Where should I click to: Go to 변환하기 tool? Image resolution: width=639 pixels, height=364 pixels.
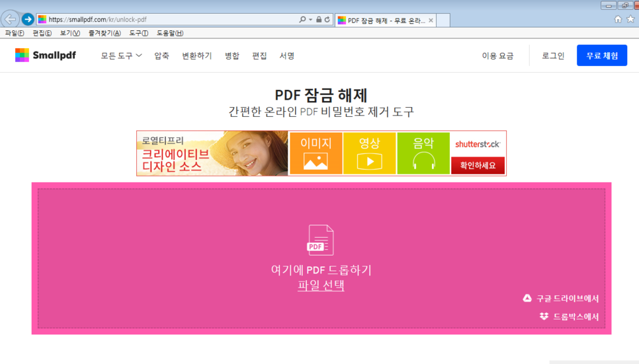point(197,55)
